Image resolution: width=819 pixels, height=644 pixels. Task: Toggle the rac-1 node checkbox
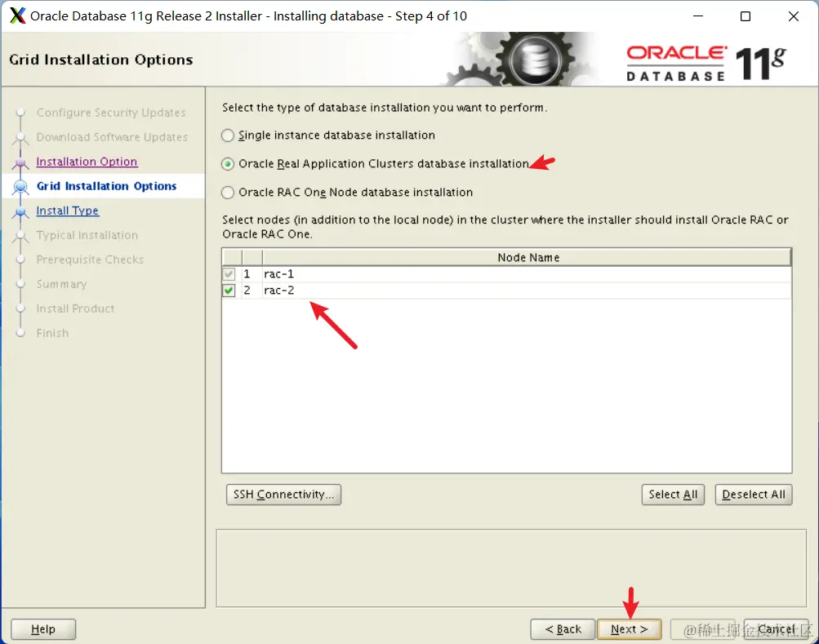click(229, 274)
